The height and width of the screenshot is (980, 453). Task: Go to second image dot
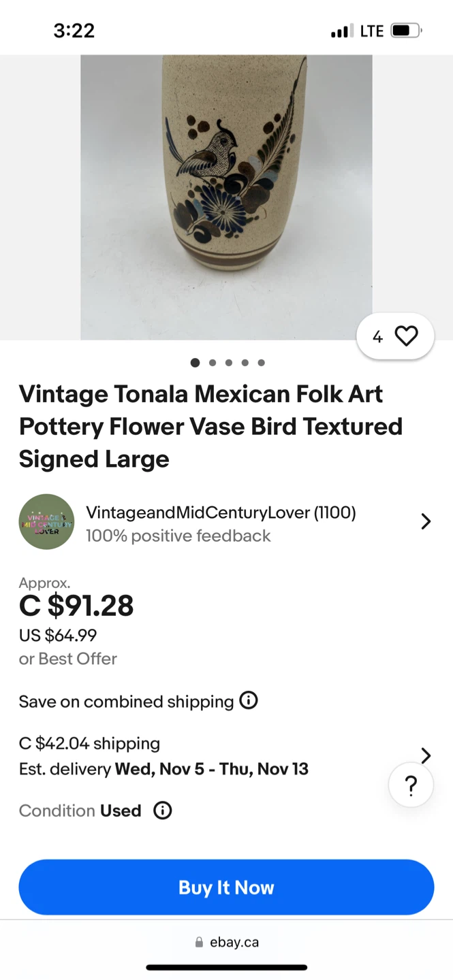[213, 363]
